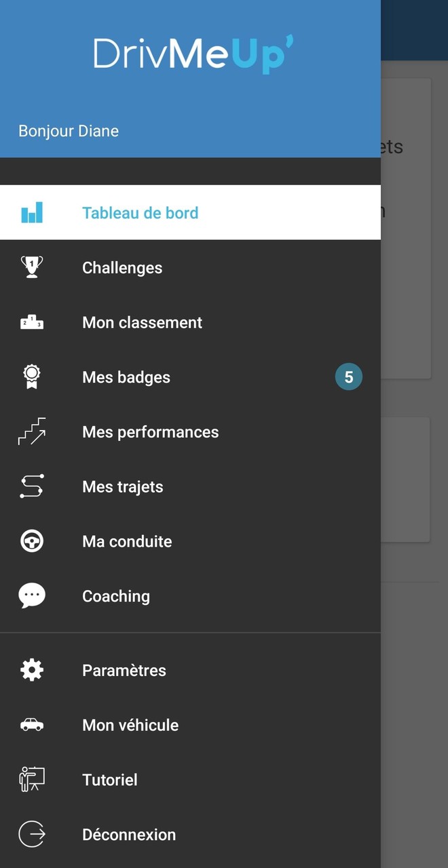The width and height of the screenshot is (448, 868).
Task: Tap the Coaching speech bubble icon
Action: (x=32, y=596)
